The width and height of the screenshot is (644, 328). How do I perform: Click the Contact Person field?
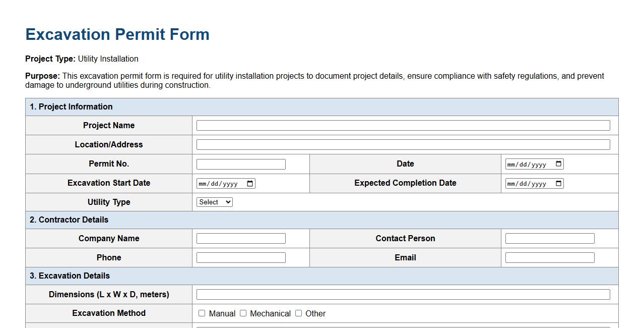(549, 238)
